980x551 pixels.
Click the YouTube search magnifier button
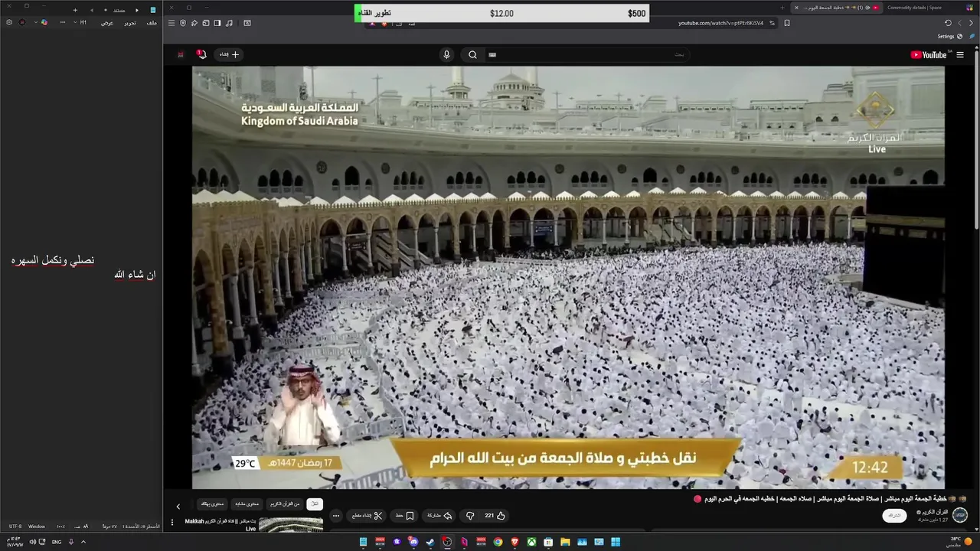[472, 54]
